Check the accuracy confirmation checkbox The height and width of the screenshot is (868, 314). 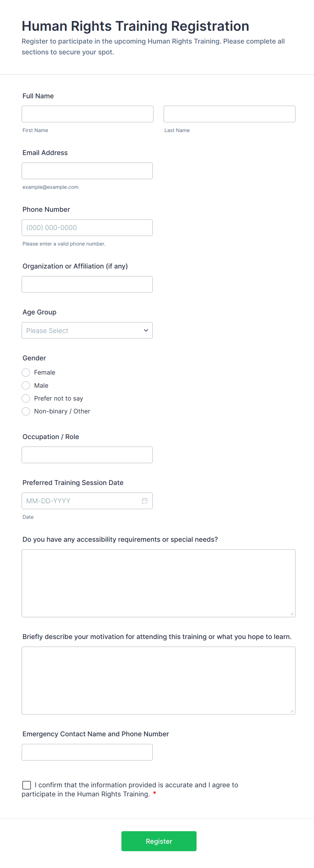(27, 785)
